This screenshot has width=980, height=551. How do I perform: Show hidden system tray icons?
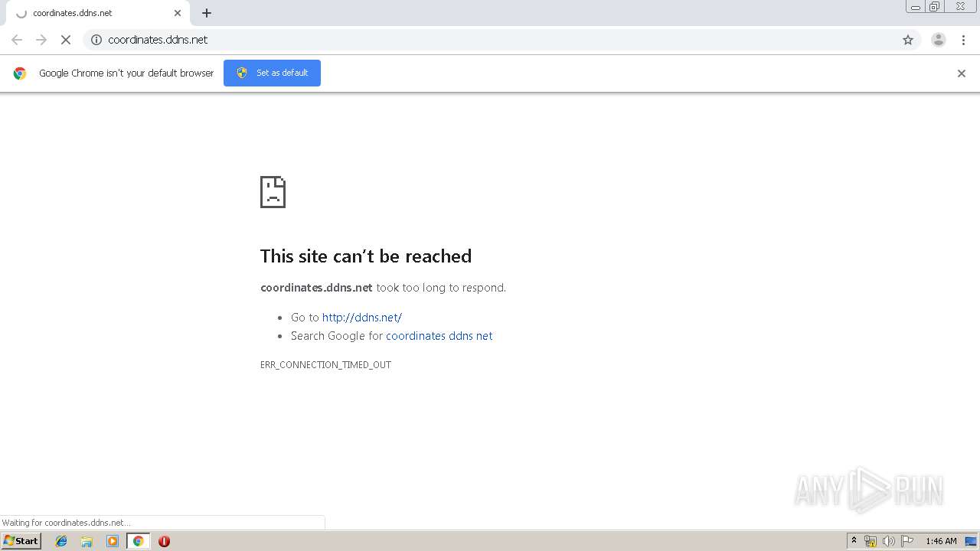pyautogui.click(x=854, y=541)
